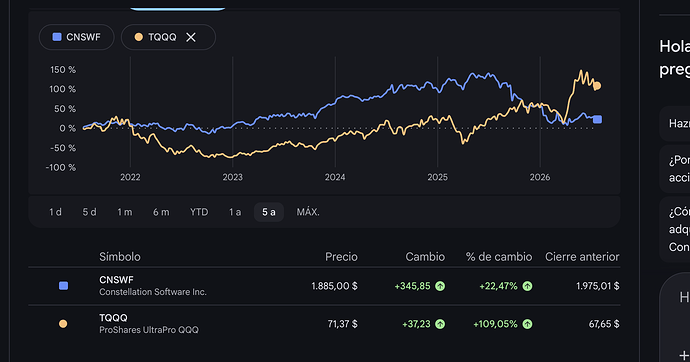Click the orange dot in TQQQ row
The height and width of the screenshot is (362, 690).
click(63, 324)
